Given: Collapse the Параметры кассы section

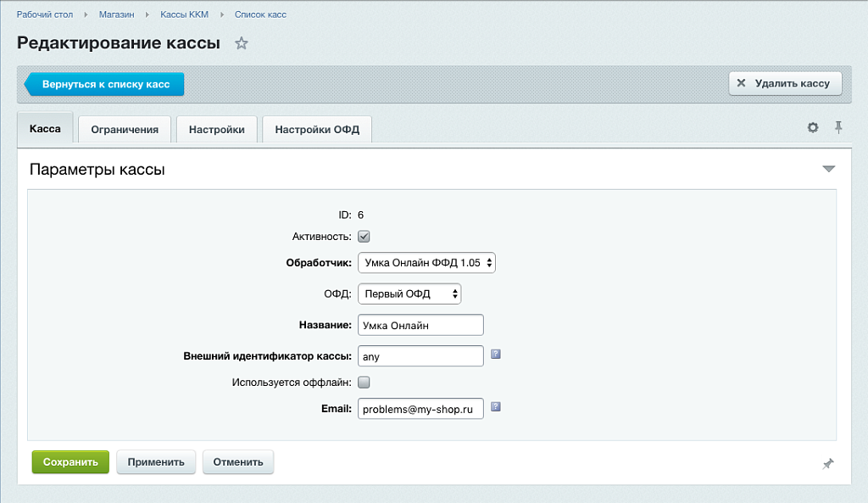Looking at the screenshot, I should pyautogui.click(x=829, y=169).
